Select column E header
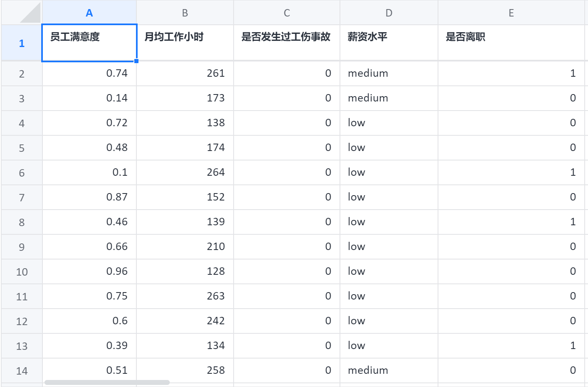The width and height of the screenshot is (588, 387). pyautogui.click(x=511, y=12)
